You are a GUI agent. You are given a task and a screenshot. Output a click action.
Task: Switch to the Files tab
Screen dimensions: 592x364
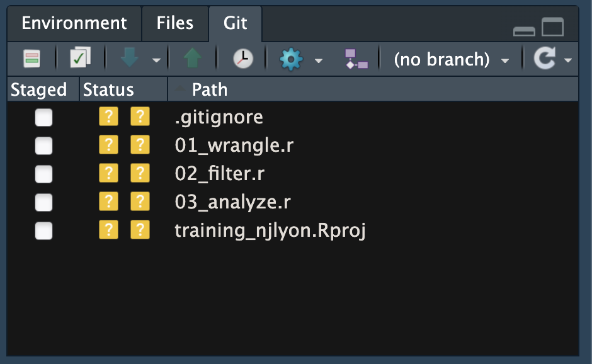coord(175,23)
